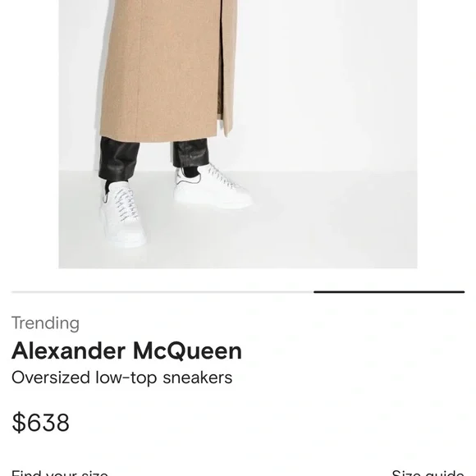Open the Alexander McQueen brand page
The height and width of the screenshot is (476, 476).
[x=126, y=350]
